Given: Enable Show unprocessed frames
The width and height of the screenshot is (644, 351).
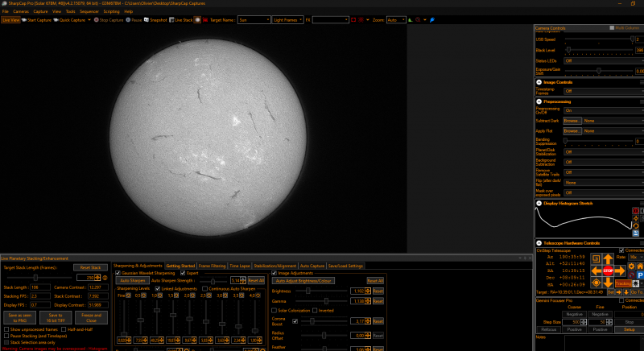Looking at the screenshot, I should [x=6, y=329].
